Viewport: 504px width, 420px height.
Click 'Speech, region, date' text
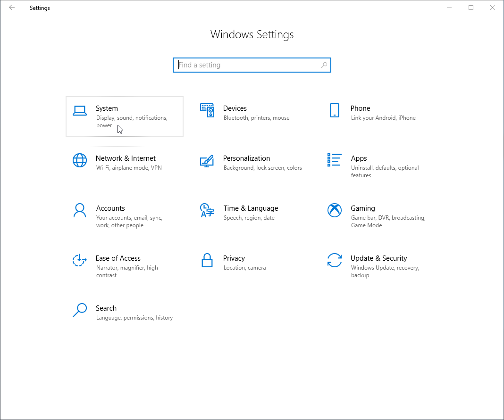pos(249,218)
